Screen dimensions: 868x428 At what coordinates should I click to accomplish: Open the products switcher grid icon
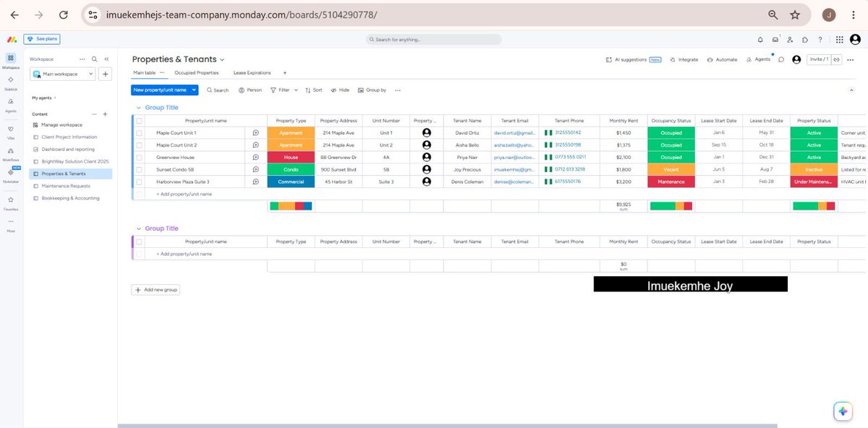[x=839, y=40]
